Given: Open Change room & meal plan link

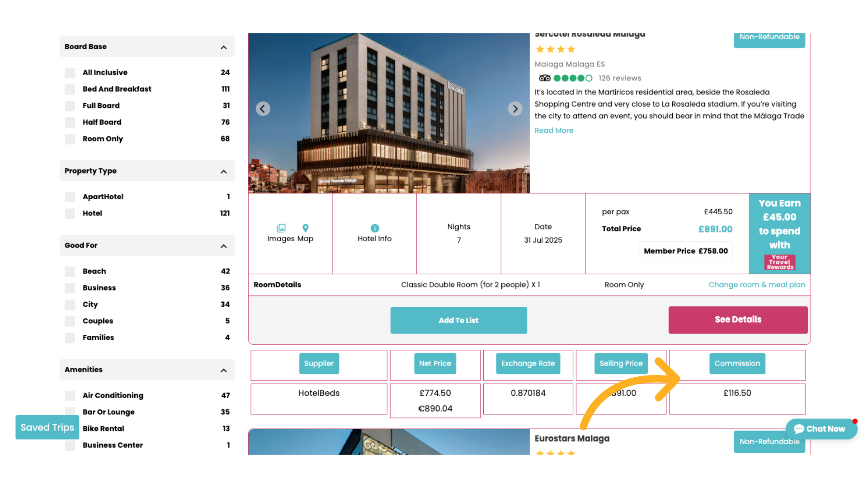Looking at the screenshot, I should tap(756, 285).
